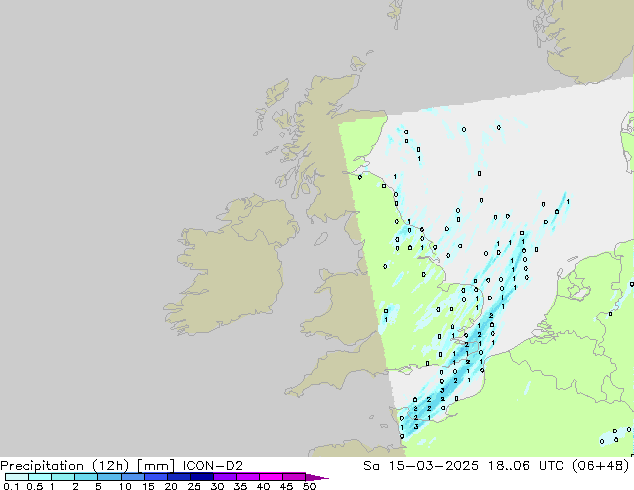
Task: Click the legend value label '0.5'
Action: (x=34, y=486)
